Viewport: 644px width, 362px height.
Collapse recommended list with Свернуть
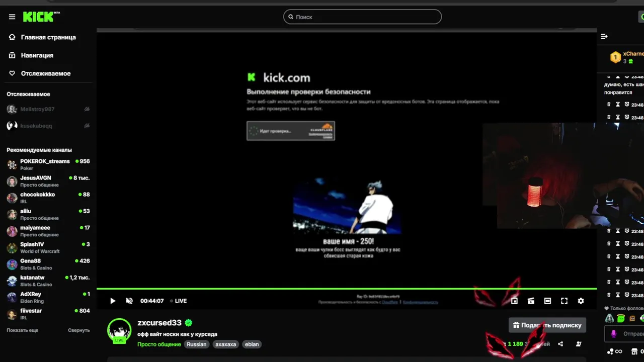[79, 330]
